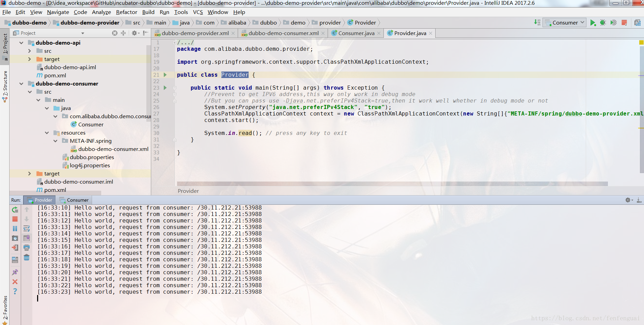The height and width of the screenshot is (325, 644).
Task: Toggle Pin Tab in Run panel
Action: tap(15, 272)
